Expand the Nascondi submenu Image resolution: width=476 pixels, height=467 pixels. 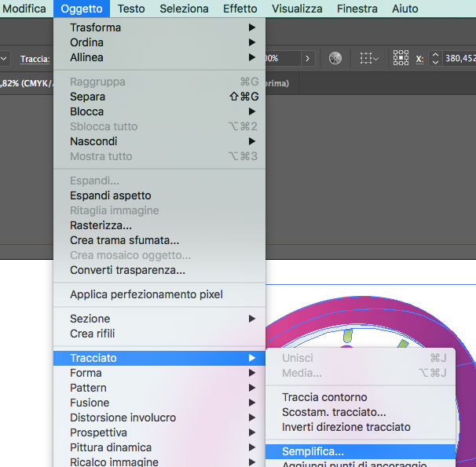tap(159, 141)
